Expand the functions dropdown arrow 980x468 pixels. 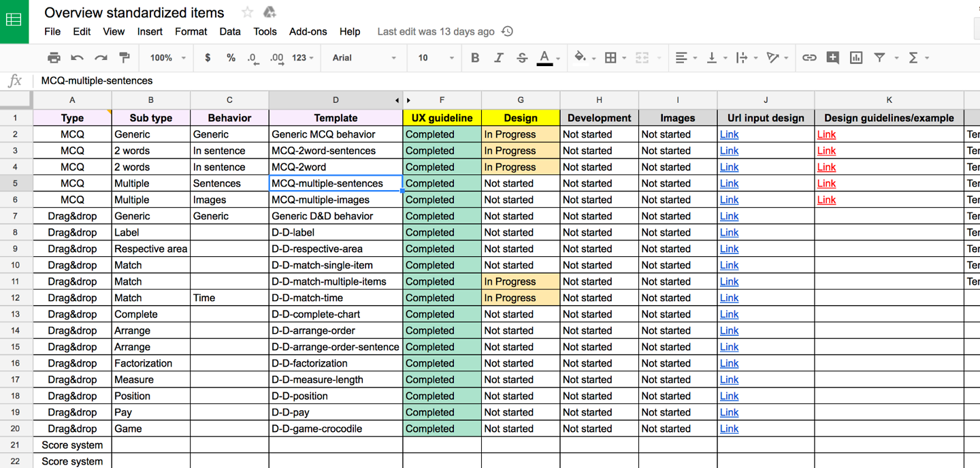coord(927,59)
